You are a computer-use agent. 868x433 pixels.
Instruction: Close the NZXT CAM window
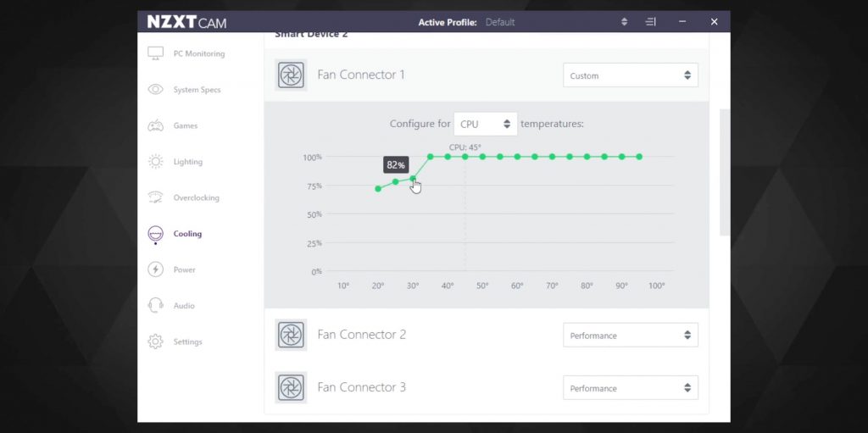click(x=714, y=22)
